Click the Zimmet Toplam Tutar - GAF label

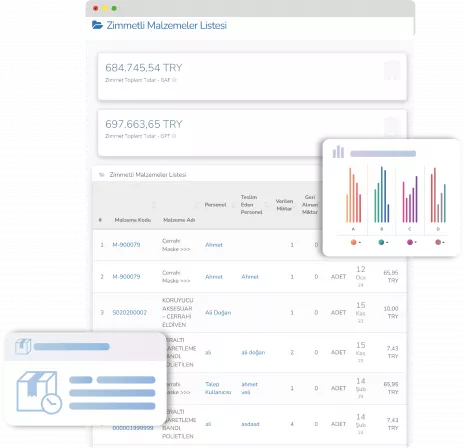pos(138,80)
